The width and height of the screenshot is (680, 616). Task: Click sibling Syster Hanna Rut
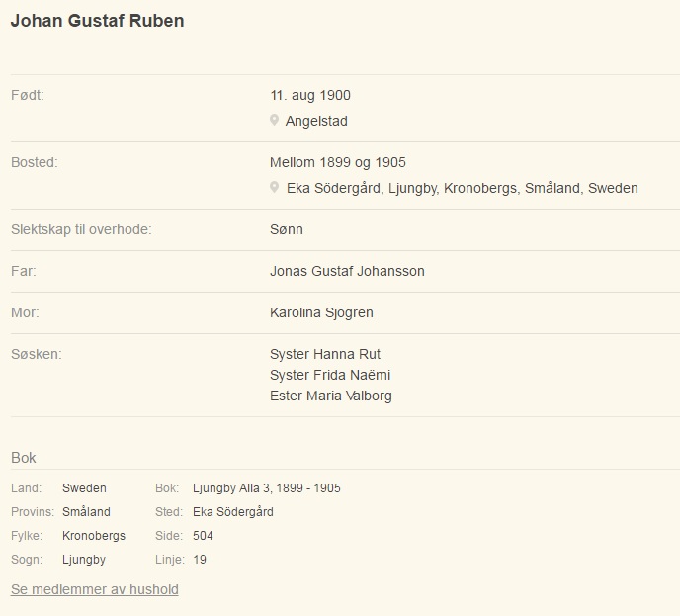tap(325, 354)
